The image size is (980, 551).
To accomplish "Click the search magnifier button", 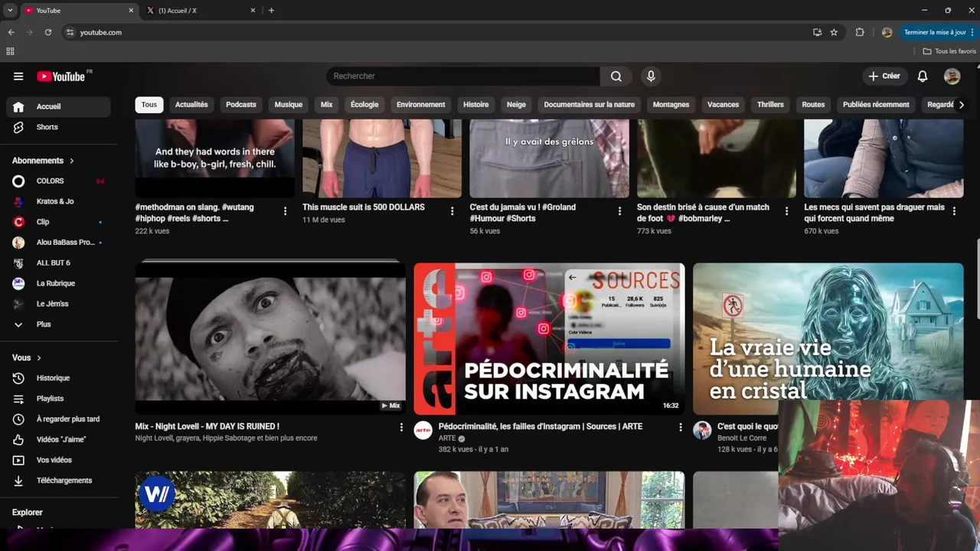I will [x=616, y=77].
